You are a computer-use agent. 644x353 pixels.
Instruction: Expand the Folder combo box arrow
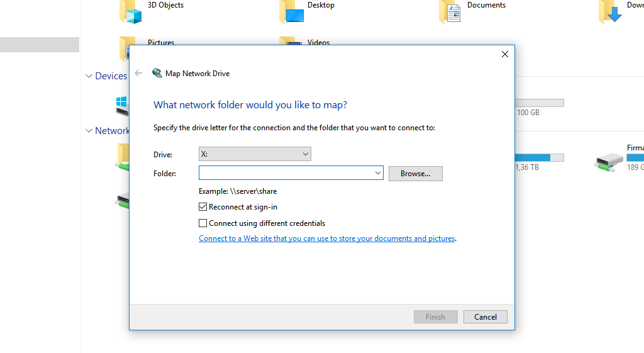(x=377, y=173)
